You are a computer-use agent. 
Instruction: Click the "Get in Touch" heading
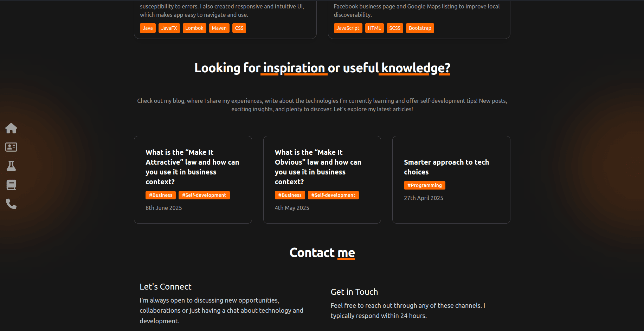point(354,292)
